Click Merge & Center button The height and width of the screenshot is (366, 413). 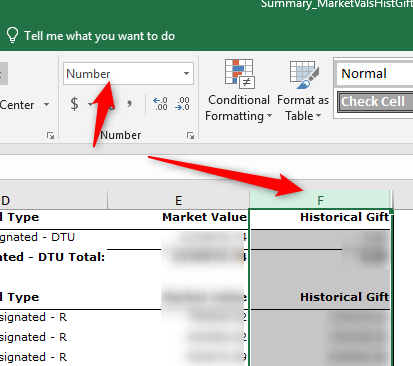[17, 105]
